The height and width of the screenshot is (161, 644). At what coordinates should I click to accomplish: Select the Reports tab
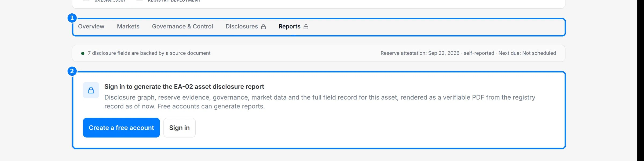pos(293,26)
